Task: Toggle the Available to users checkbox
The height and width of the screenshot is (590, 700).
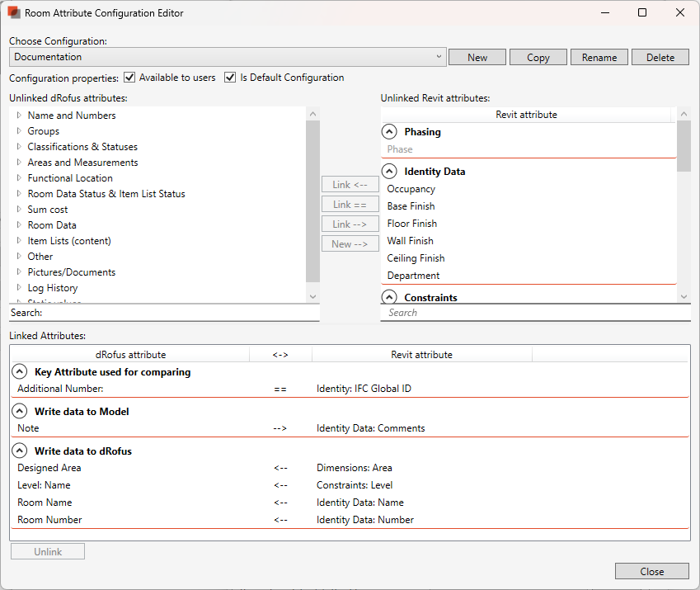Action: tap(129, 78)
